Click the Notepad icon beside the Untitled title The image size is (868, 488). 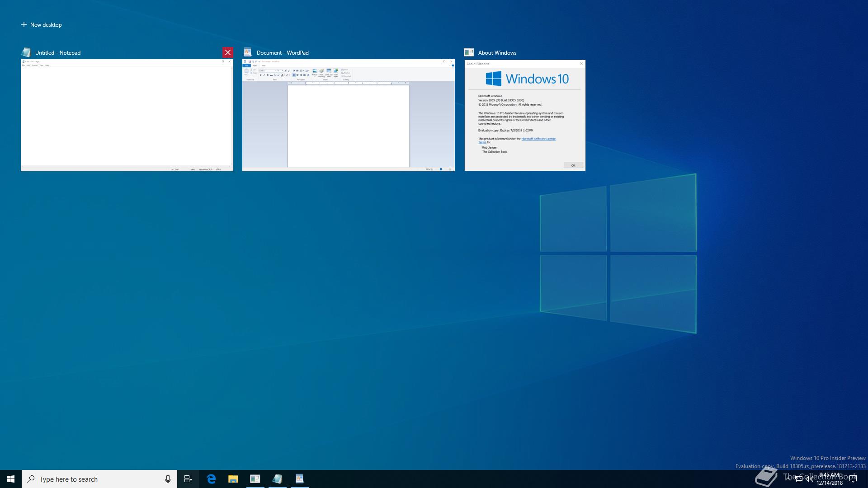[x=26, y=52]
